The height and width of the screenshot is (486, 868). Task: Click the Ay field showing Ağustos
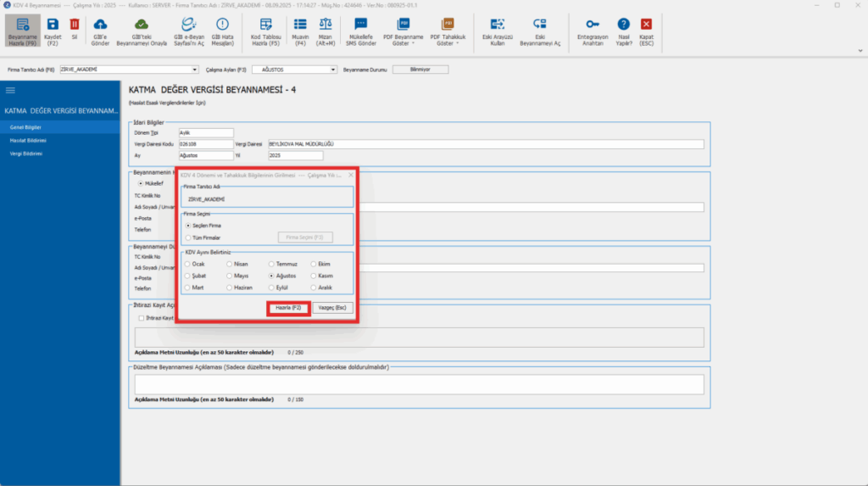point(206,156)
